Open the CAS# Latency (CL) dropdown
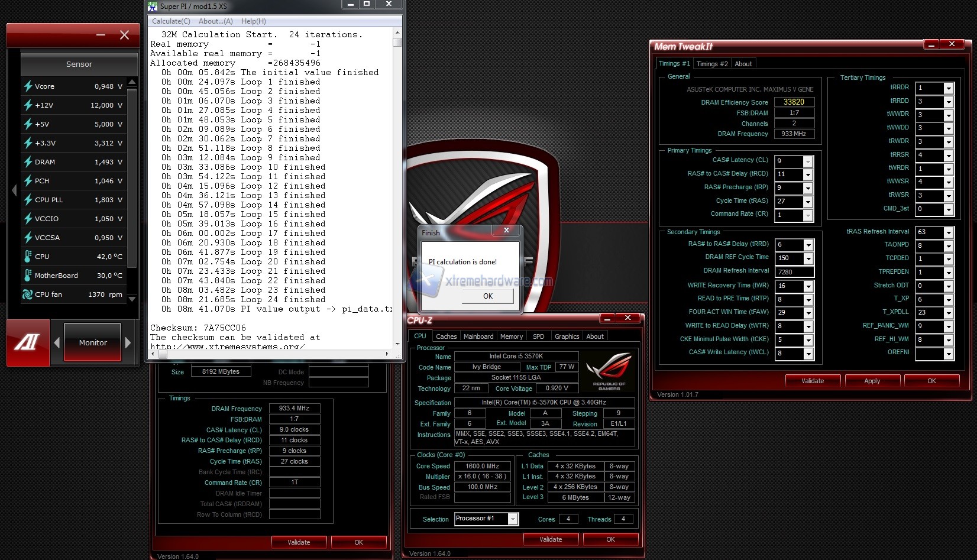 click(x=807, y=161)
